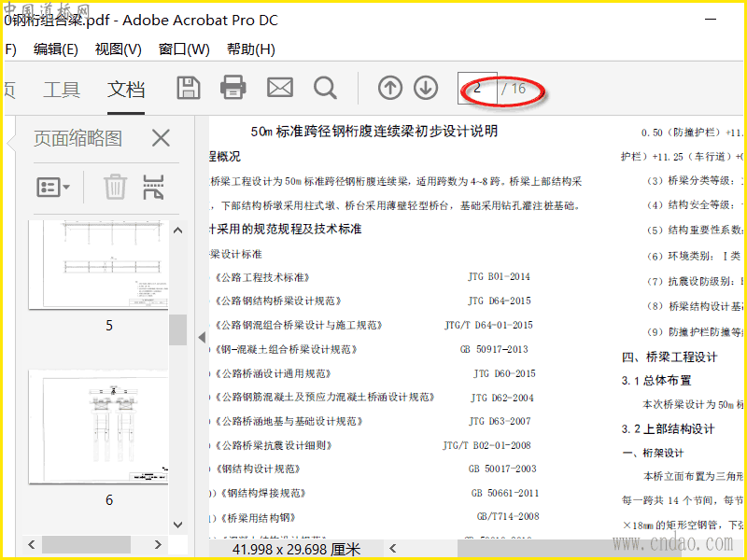Click thumbnail panel scroll down arrow

[177, 525]
